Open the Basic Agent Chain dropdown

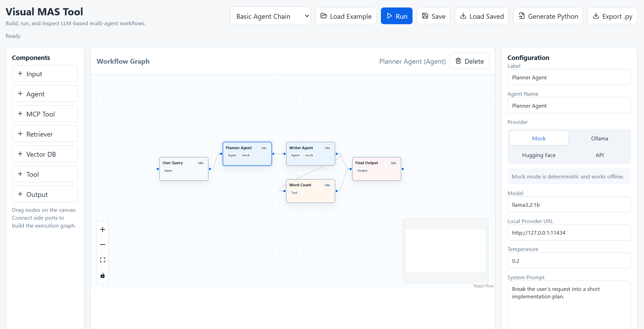click(270, 16)
